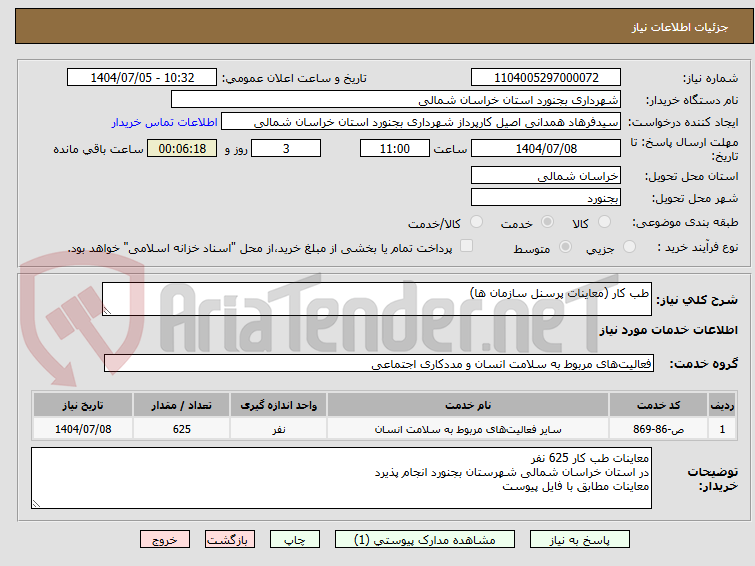Click the گروه خدمت field
This screenshot has height=566, width=755.
point(379,364)
